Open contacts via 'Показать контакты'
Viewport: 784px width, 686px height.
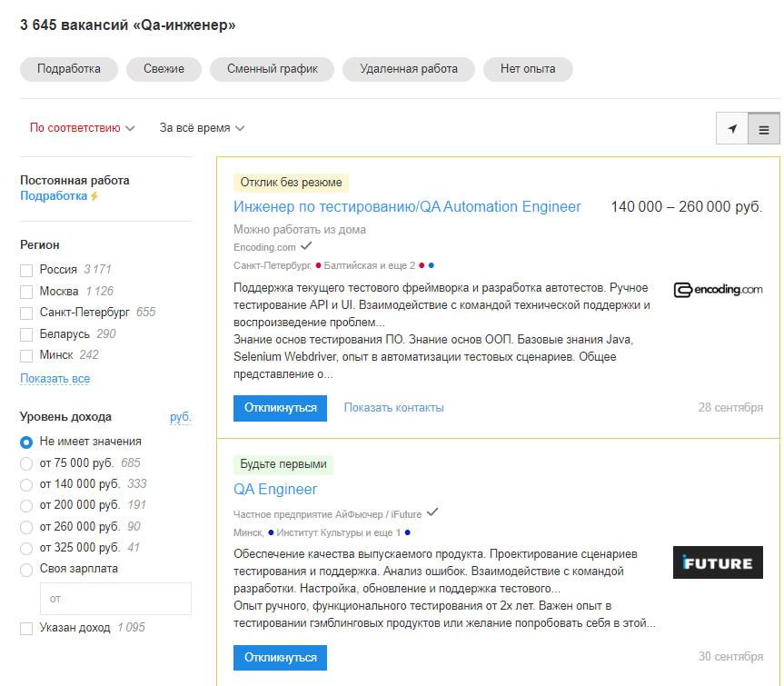click(392, 408)
